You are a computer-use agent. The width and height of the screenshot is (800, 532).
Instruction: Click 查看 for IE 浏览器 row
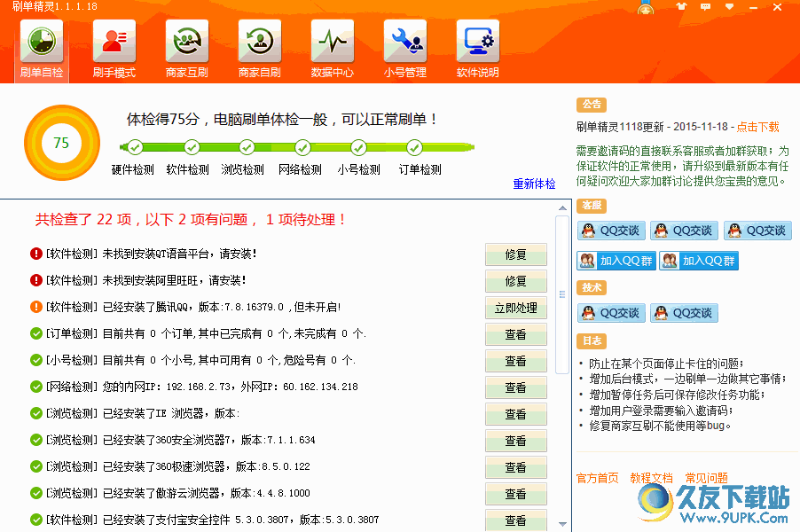tap(516, 414)
